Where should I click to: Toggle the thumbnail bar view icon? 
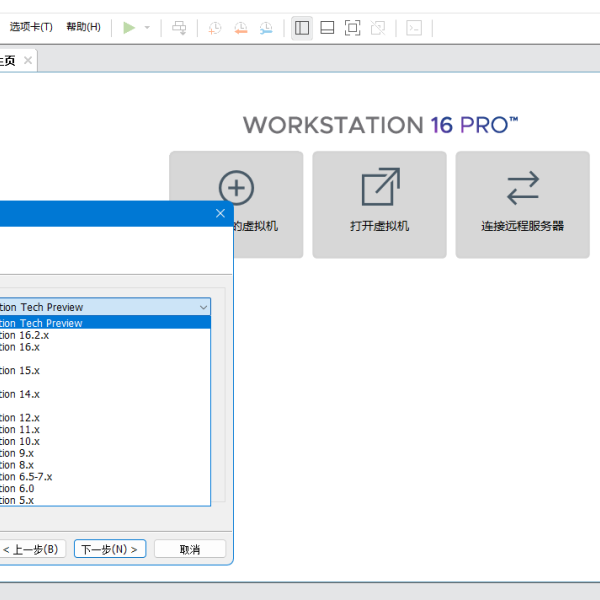click(x=327, y=28)
